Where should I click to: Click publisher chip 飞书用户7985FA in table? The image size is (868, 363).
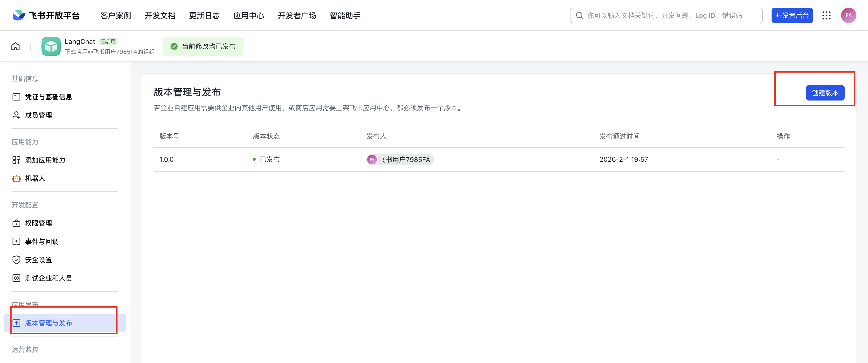click(x=400, y=160)
